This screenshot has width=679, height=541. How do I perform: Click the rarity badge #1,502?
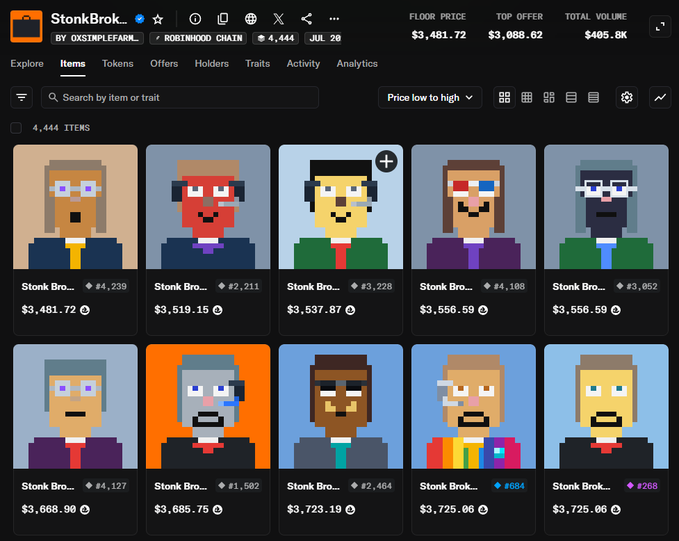tap(239, 486)
